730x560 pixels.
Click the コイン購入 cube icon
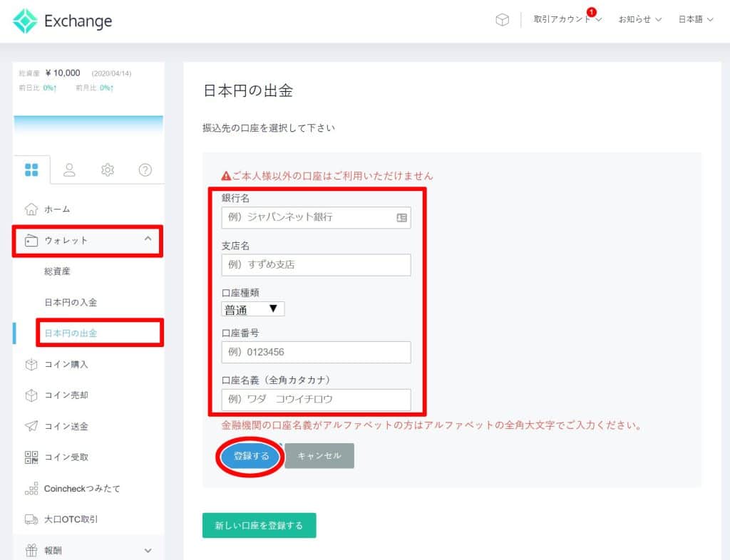pyautogui.click(x=31, y=365)
